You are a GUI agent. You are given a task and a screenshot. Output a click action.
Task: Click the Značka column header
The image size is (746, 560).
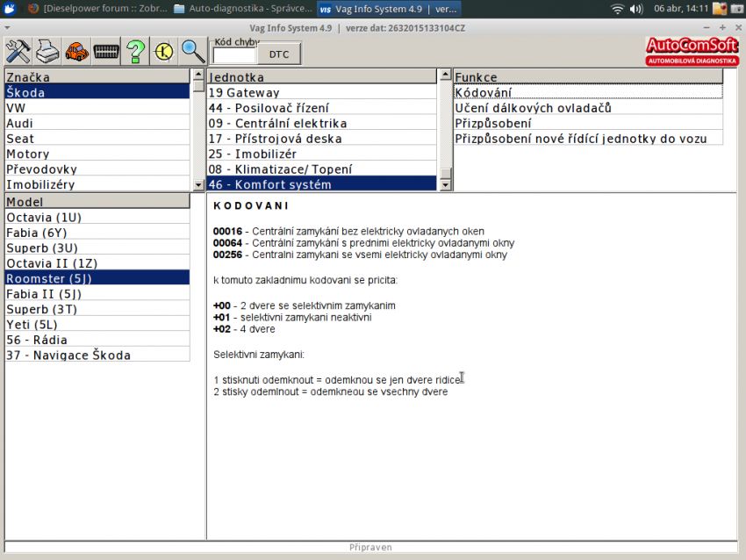97,76
